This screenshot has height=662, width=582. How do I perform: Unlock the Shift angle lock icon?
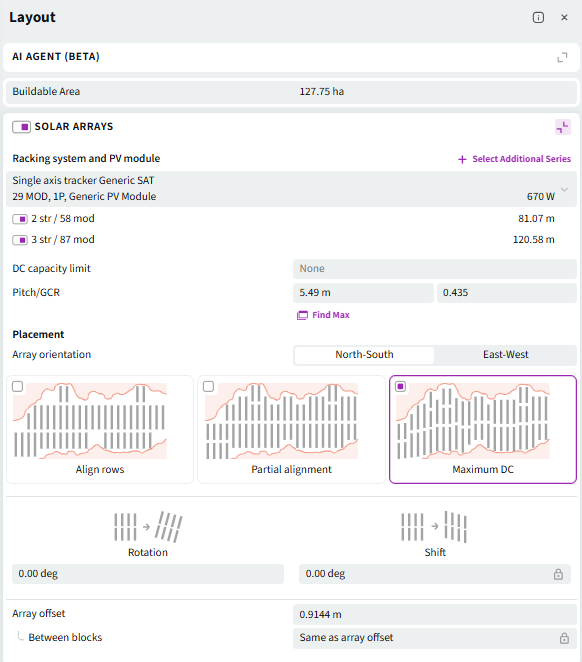(558, 574)
